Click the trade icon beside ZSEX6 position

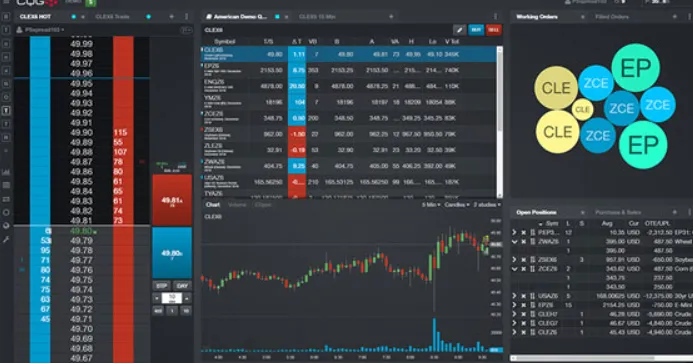point(533,260)
